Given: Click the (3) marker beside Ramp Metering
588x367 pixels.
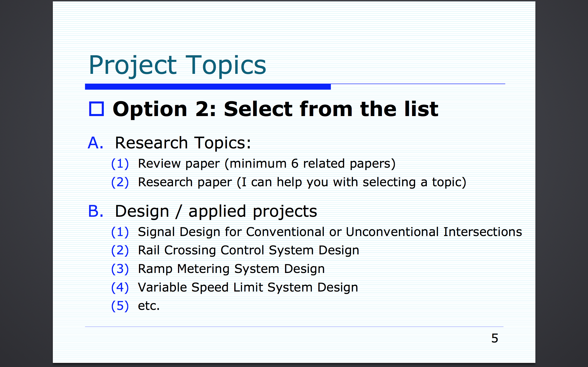Looking at the screenshot, I should point(120,269).
